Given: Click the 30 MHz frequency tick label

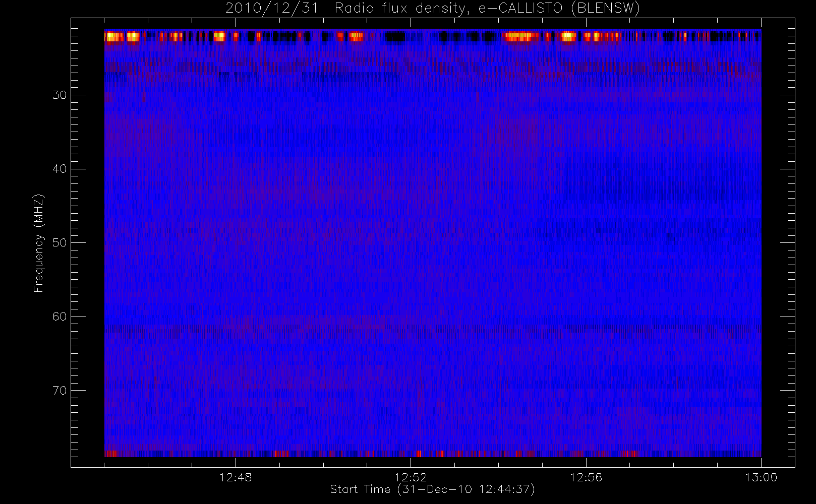Looking at the screenshot, I should [60, 95].
